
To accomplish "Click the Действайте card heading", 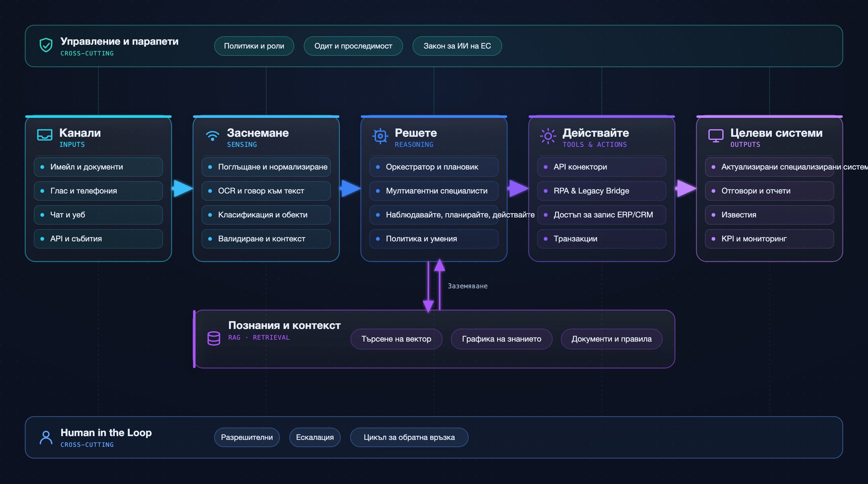I will [x=596, y=133].
